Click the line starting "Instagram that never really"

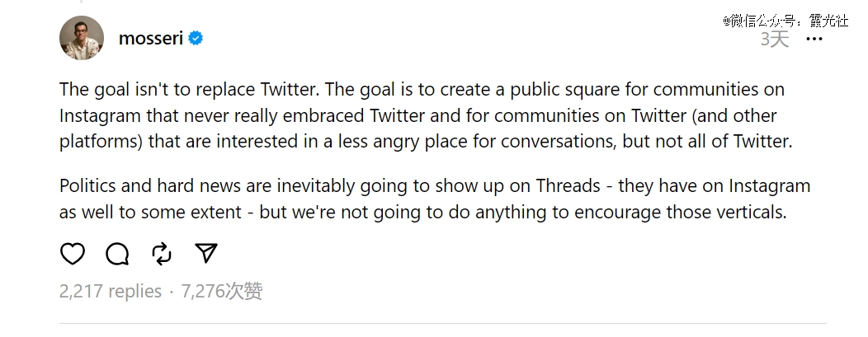[x=418, y=116]
